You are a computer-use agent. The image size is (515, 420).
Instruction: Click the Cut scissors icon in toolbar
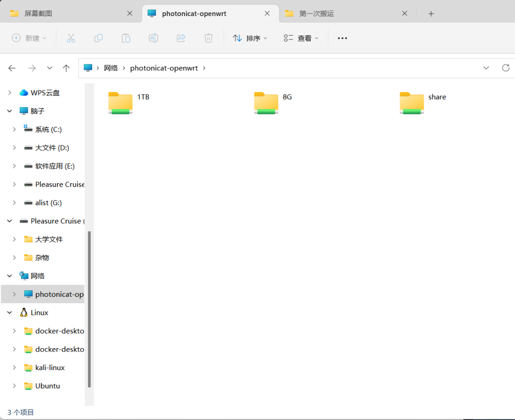click(71, 38)
